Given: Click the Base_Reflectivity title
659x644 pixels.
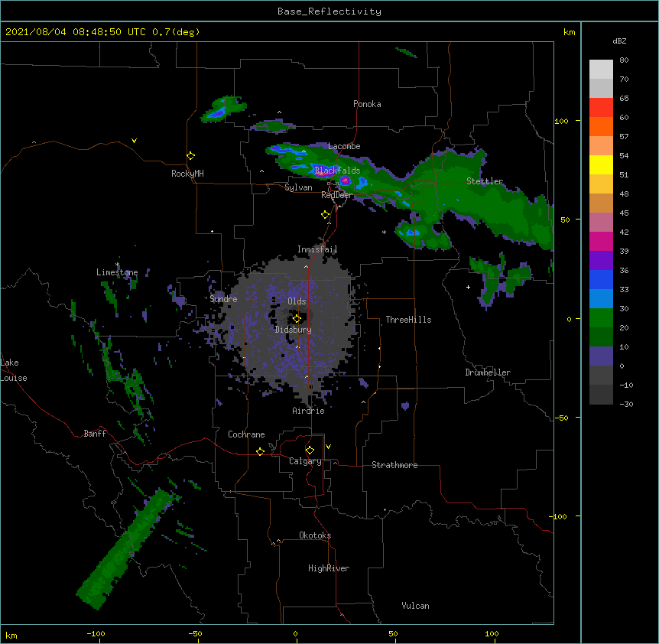Looking at the screenshot, I should tap(329, 11).
